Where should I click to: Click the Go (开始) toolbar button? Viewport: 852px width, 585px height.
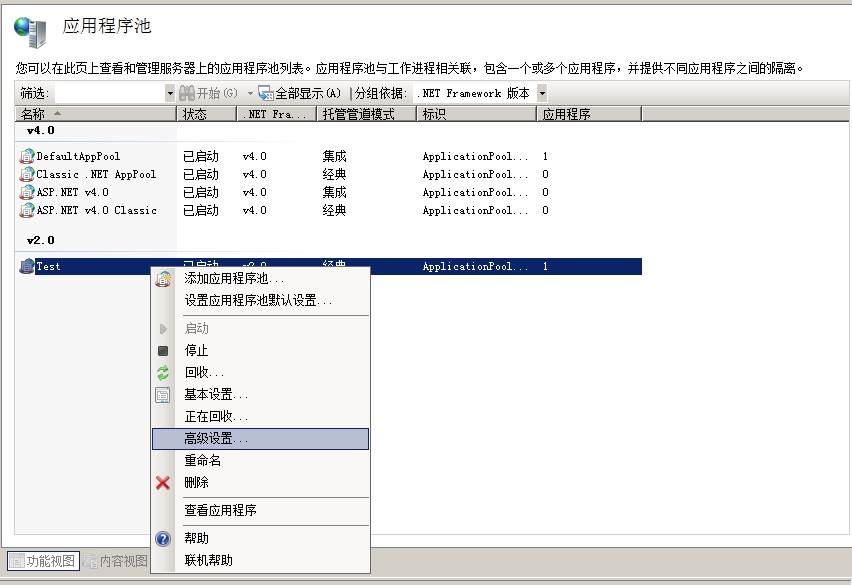(x=209, y=93)
